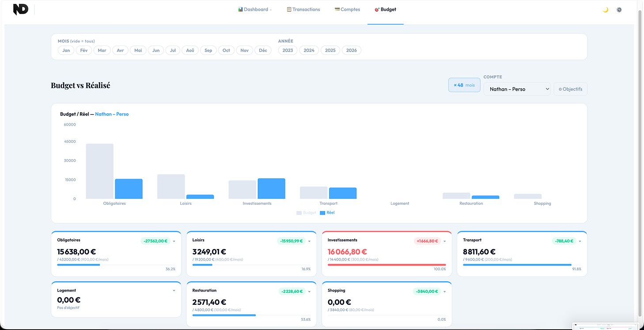Toggle the Réel legend series
Viewport: 644px width, 330px height.
(327, 213)
